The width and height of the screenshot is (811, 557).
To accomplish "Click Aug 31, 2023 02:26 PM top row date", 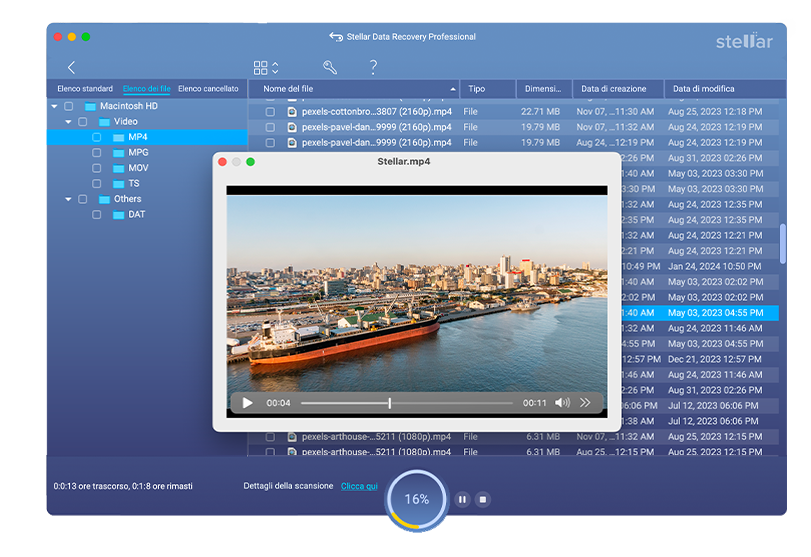I will pyautogui.click(x=715, y=158).
